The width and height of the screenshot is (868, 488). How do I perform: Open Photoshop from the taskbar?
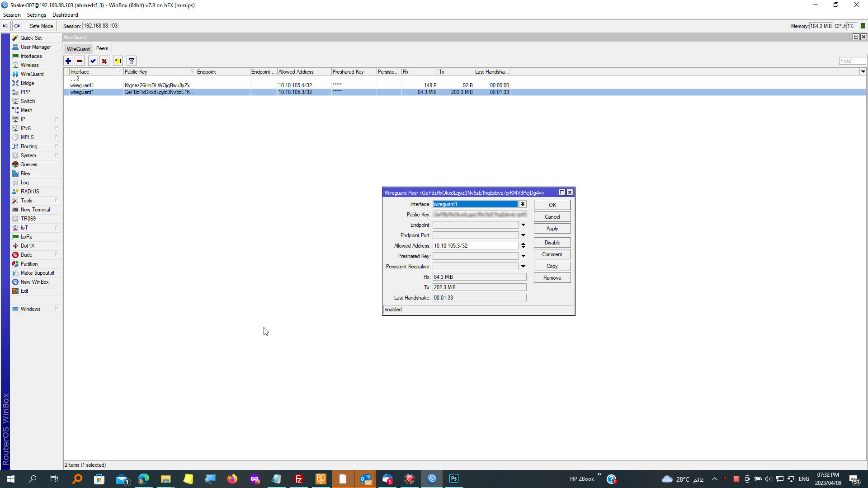(453, 479)
